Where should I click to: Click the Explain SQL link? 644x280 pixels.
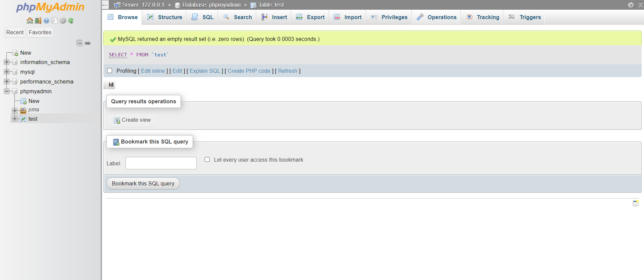[205, 71]
